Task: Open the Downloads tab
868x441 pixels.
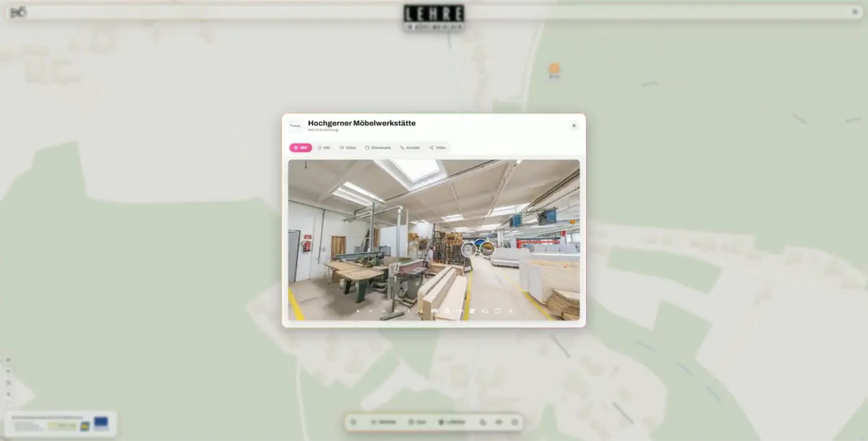Action: [x=378, y=148]
